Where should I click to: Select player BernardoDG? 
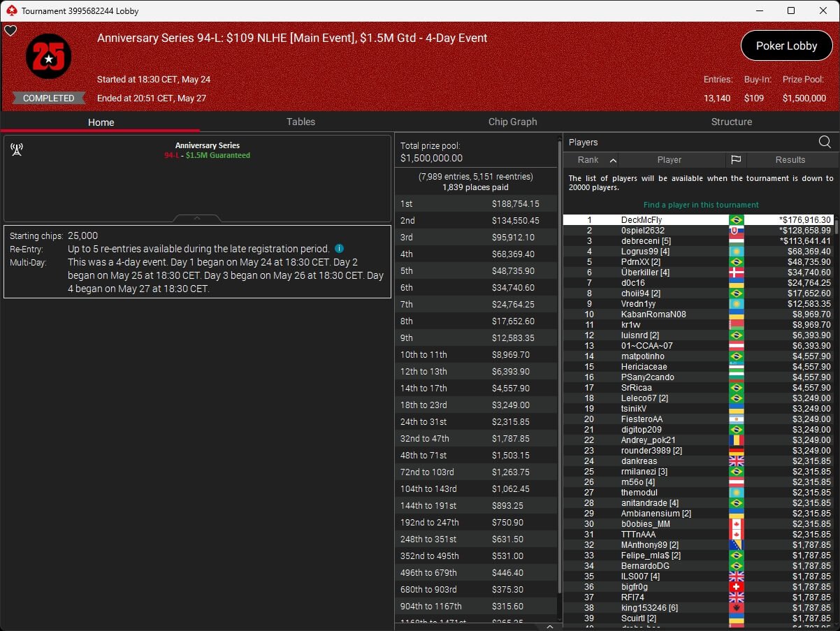[x=698, y=566]
